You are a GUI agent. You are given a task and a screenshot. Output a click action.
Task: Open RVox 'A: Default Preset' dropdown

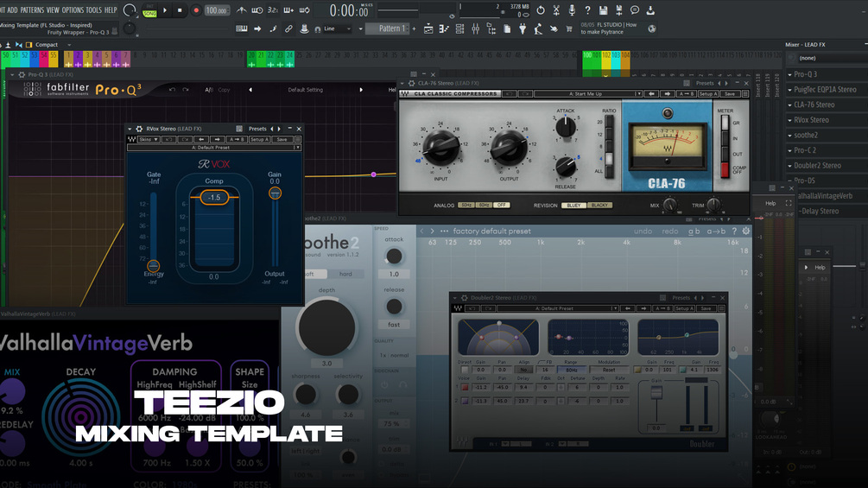click(x=213, y=148)
